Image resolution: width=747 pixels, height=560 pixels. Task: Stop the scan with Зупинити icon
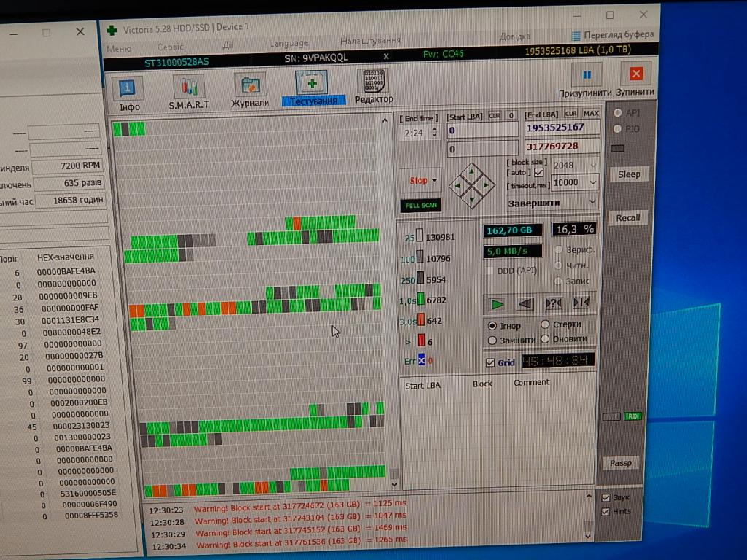pyautogui.click(x=635, y=76)
